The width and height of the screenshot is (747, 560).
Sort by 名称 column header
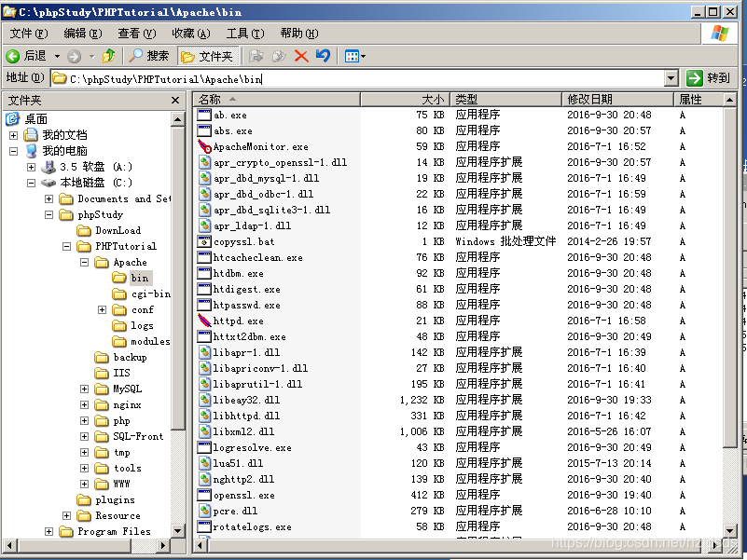(277, 100)
